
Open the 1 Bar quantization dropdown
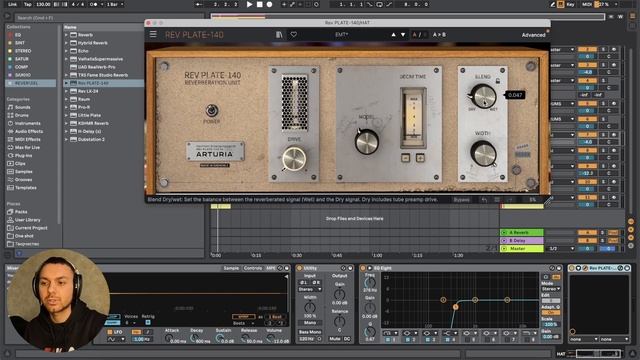tap(115, 4)
